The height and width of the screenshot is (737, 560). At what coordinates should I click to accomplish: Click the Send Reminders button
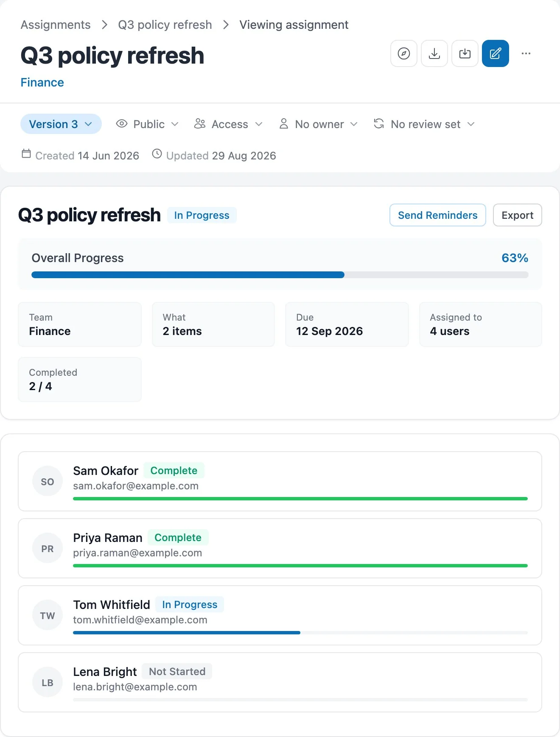[x=438, y=215]
